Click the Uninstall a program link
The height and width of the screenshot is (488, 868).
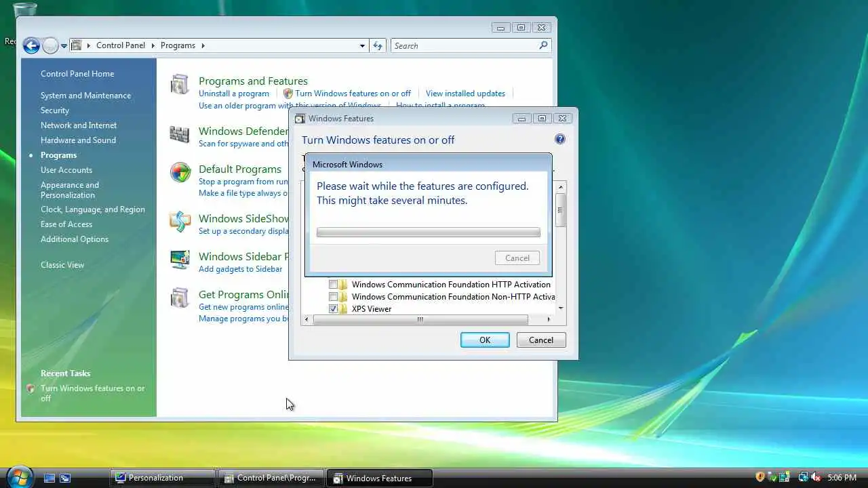click(x=234, y=94)
